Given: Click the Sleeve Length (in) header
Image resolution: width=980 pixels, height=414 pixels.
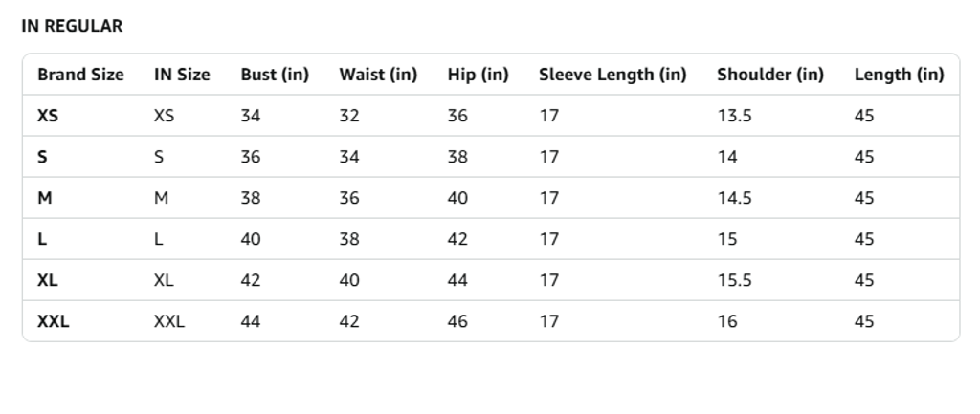Looking at the screenshot, I should pos(612,75).
